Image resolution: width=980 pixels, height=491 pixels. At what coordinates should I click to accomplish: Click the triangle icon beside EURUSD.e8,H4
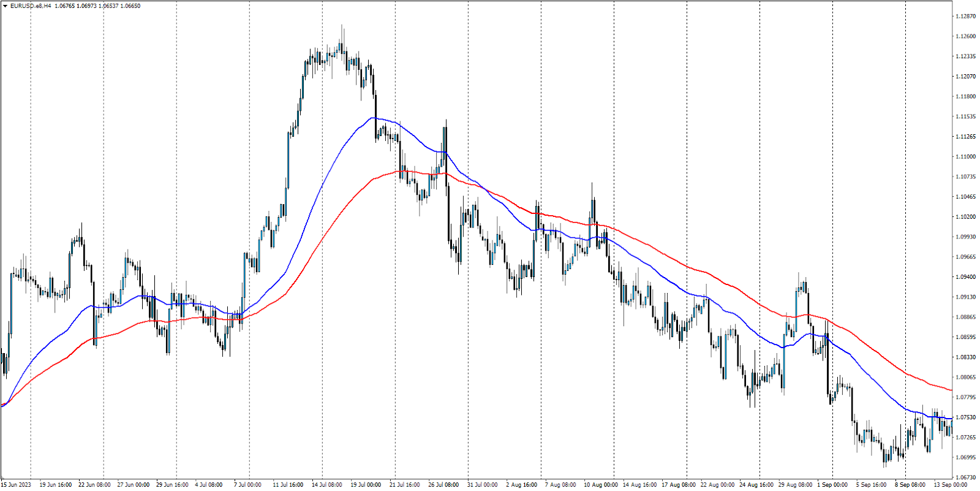coord(5,6)
